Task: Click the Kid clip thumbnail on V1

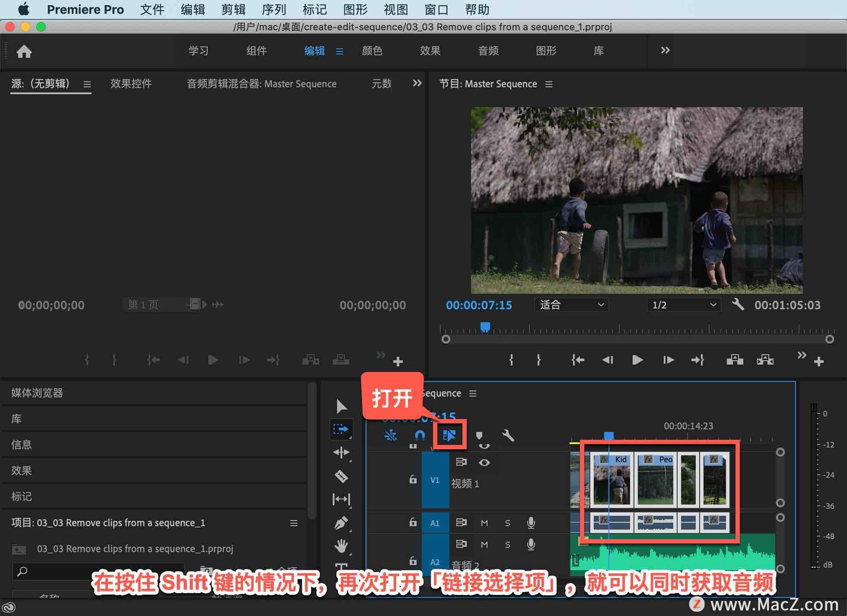Action: coord(612,479)
